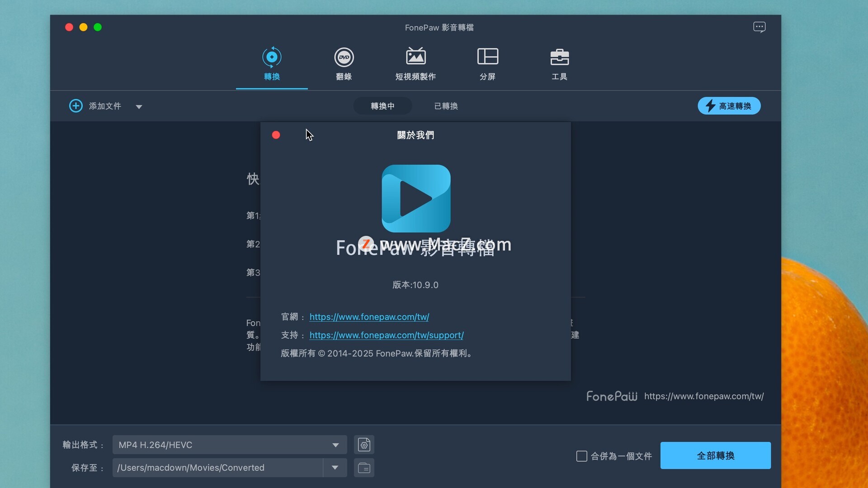
Task: Open the 輸出格式 MP4 H.264/HEVC dropdown
Action: [230, 445]
